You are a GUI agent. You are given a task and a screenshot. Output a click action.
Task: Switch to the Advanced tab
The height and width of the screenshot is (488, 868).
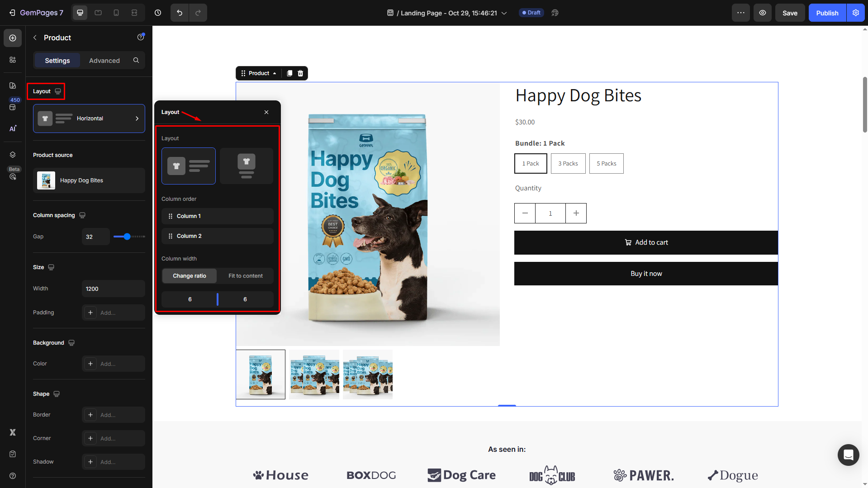click(x=104, y=60)
